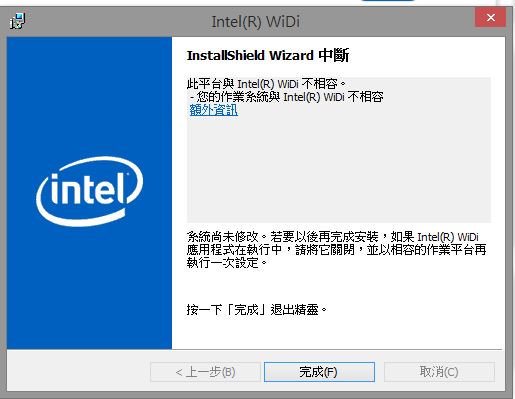Click the disabled 上一步(B) back button
Viewport: 515px width, 399px height.
pyautogui.click(x=205, y=372)
